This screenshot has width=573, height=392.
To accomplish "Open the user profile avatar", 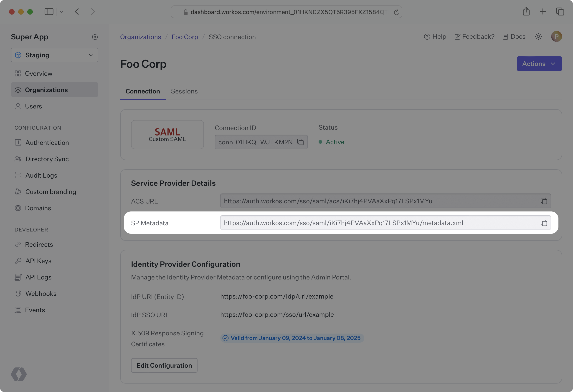I will [556, 36].
